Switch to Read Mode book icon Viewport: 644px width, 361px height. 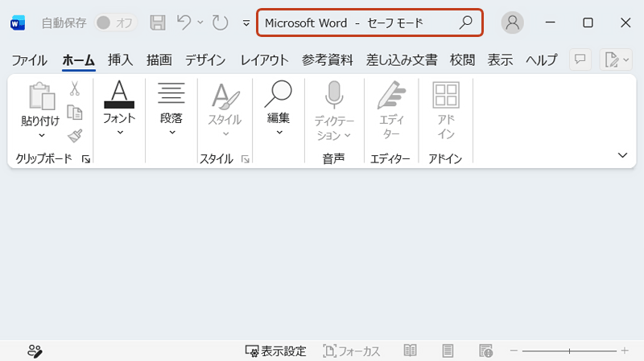[x=410, y=351]
